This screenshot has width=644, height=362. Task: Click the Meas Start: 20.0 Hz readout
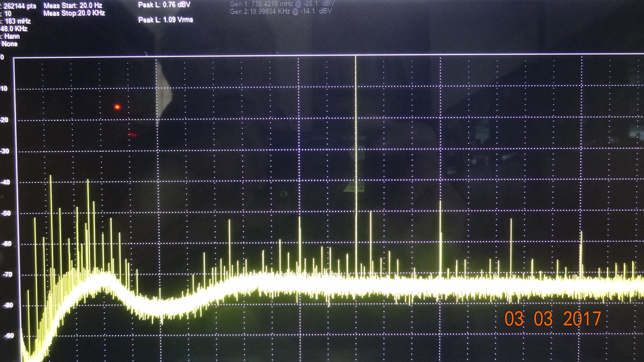pyautogui.click(x=73, y=6)
